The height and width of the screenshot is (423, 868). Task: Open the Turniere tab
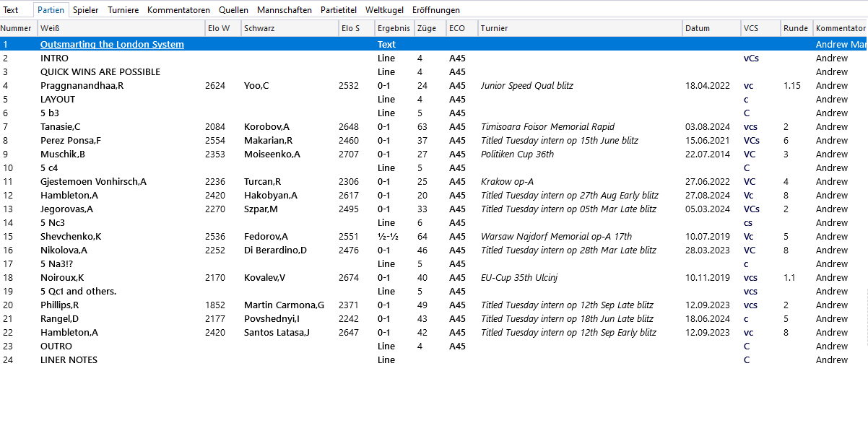tap(123, 10)
